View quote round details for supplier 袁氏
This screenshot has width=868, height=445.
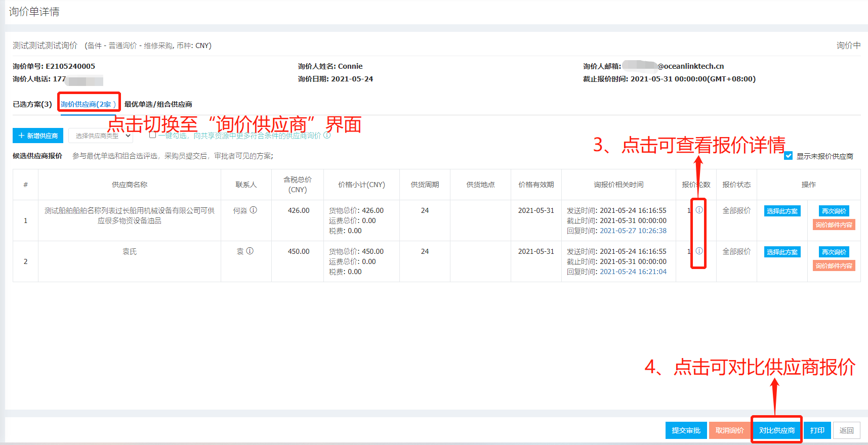699,251
